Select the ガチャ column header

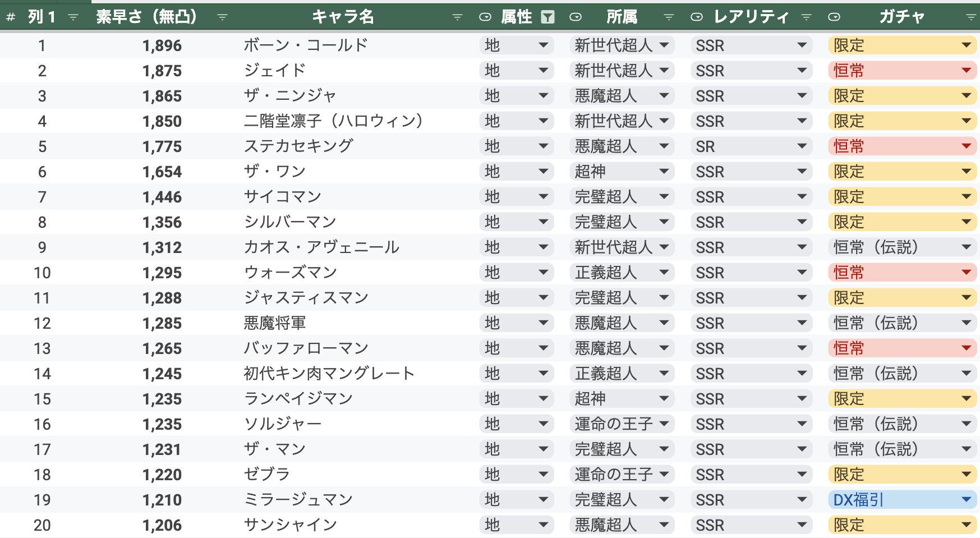coord(901,17)
